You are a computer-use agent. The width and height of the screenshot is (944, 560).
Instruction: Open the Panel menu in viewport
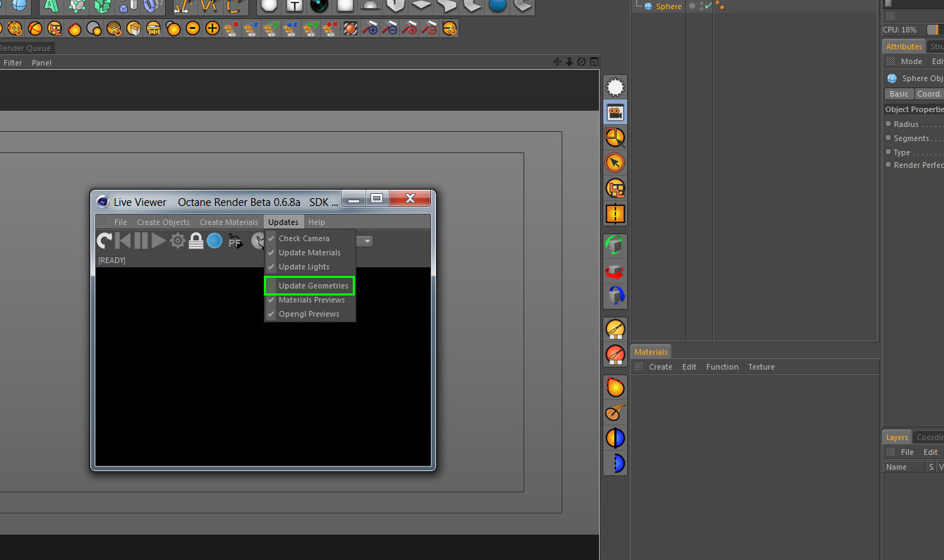pos(42,63)
